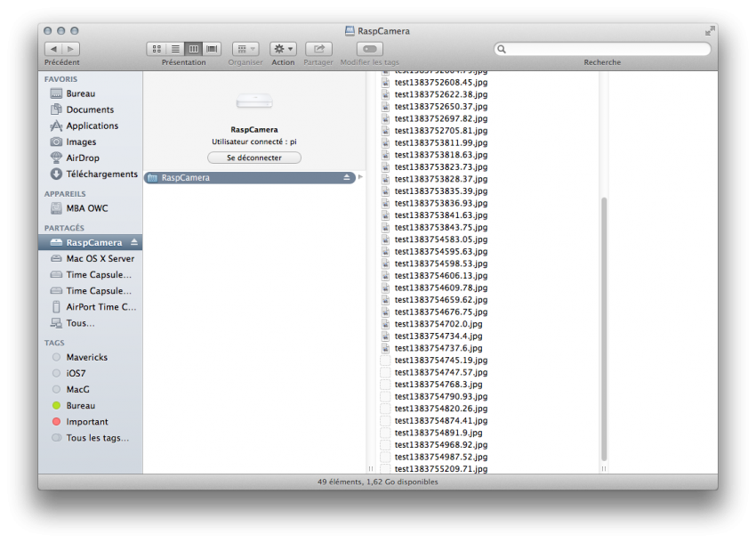The height and width of the screenshot is (543, 756).
Task: Click into the Recherche search field
Action: tap(602, 49)
